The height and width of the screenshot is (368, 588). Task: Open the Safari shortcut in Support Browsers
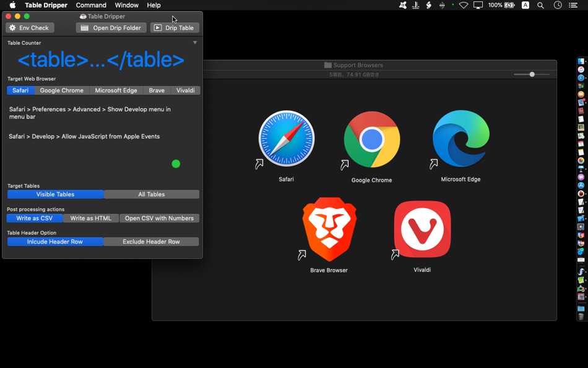point(287,139)
